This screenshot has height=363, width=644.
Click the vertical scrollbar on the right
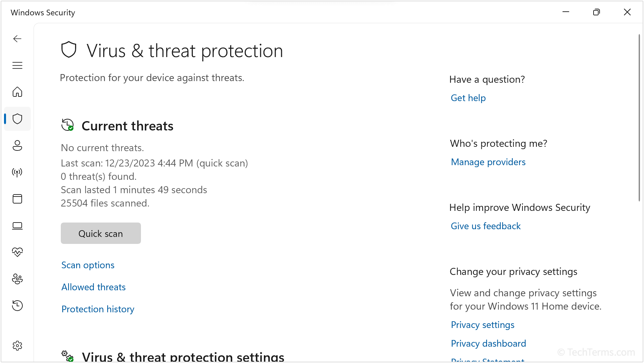(639, 117)
